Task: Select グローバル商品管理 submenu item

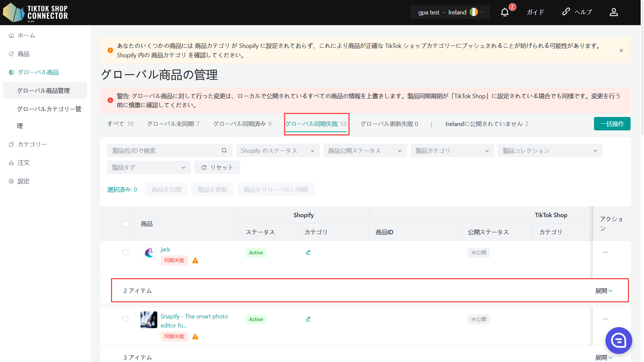Action: click(45, 90)
